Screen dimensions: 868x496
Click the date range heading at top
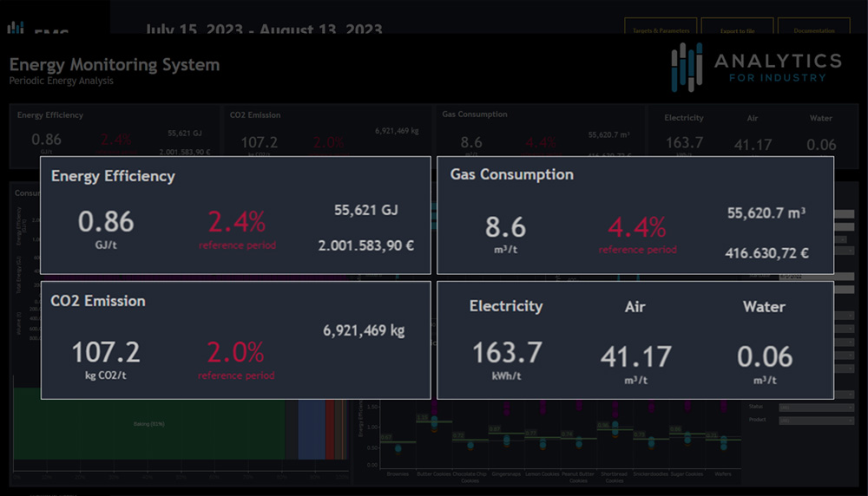[x=263, y=29]
